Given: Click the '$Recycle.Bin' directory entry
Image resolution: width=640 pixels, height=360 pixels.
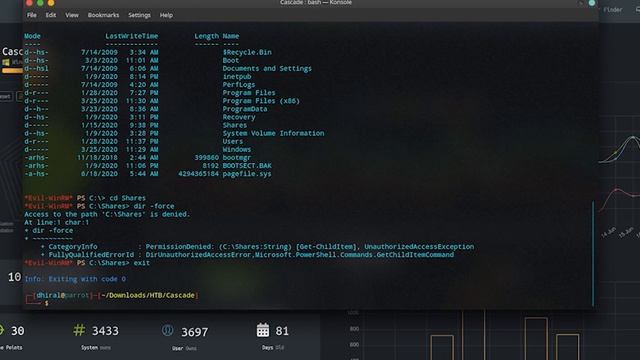Looking at the screenshot, I should (x=247, y=52).
